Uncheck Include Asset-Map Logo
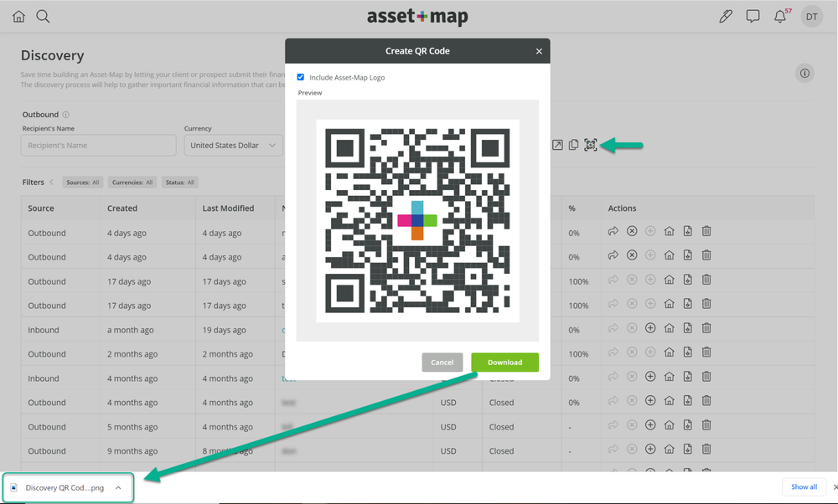The height and width of the screenshot is (504, 838). [301, 76]
